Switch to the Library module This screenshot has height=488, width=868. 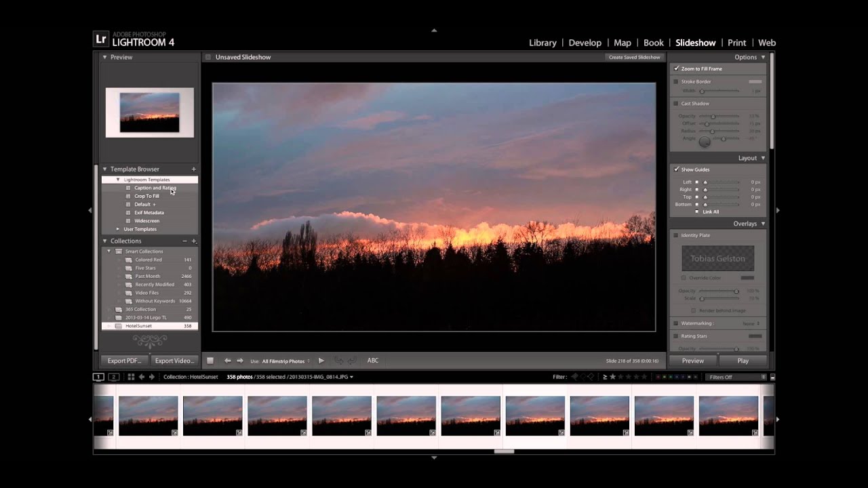point(542,43)
